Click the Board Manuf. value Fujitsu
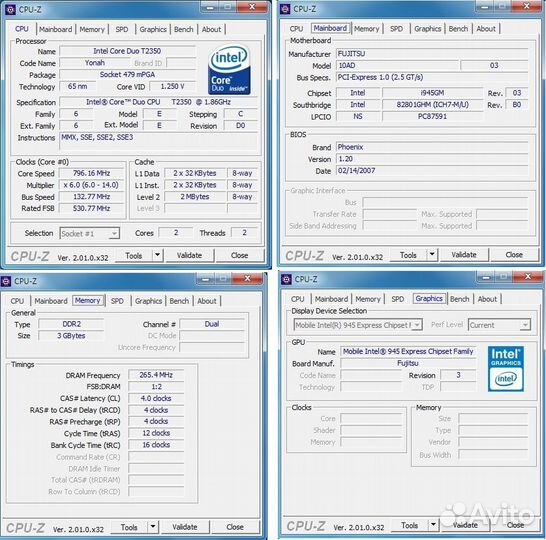The height and width of the screenshot is (540, 546). pyautogui.click(x=408, y=363)
